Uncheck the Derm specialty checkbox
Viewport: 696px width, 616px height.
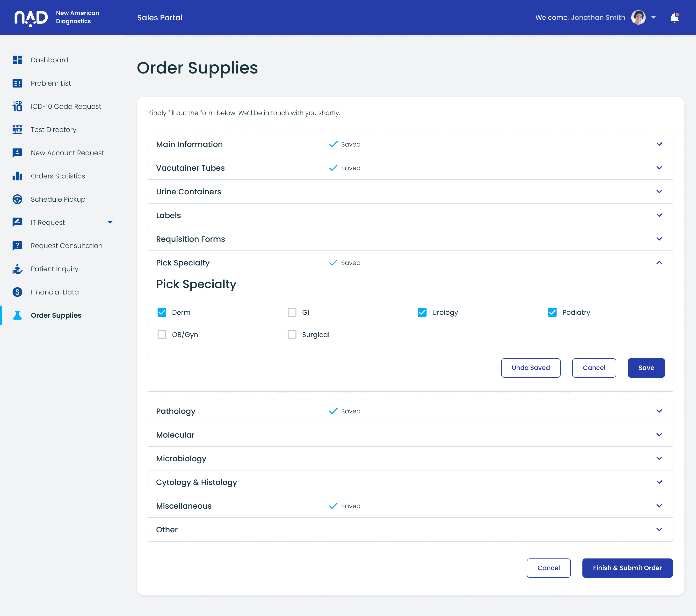point(162,312)
